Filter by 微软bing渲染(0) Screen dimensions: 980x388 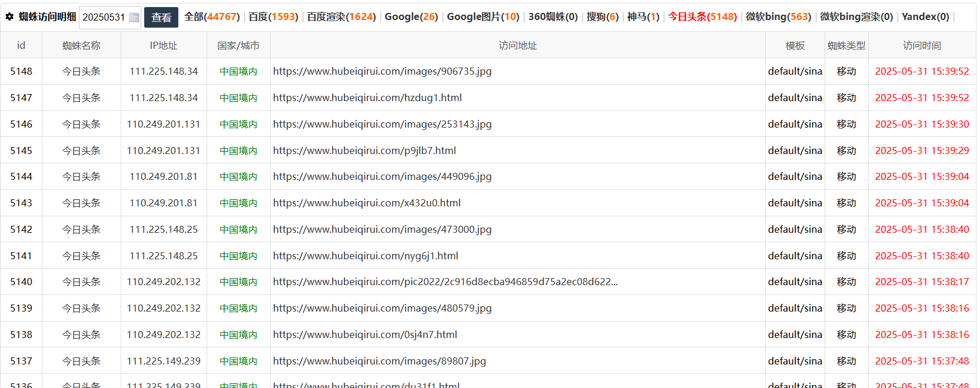856,17
